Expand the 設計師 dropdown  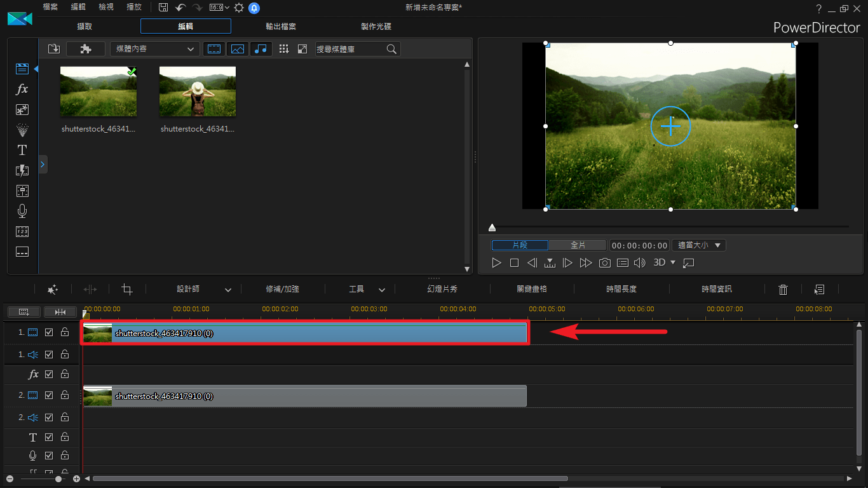pos(228,290)
